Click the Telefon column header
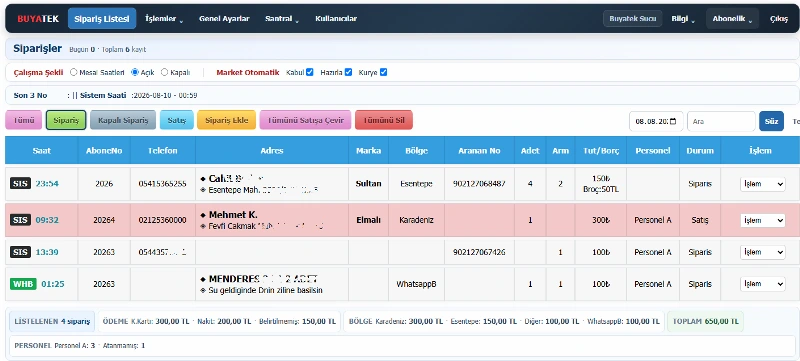 163,150
